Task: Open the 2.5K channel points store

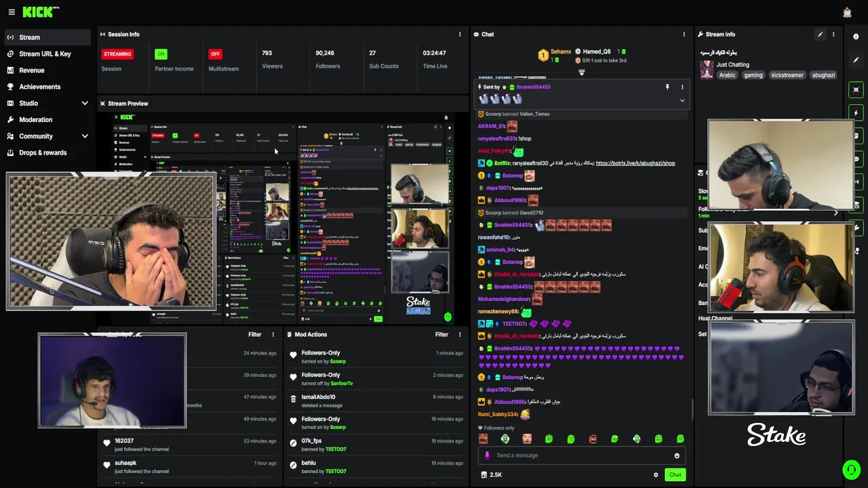Action: coord(491,475)
